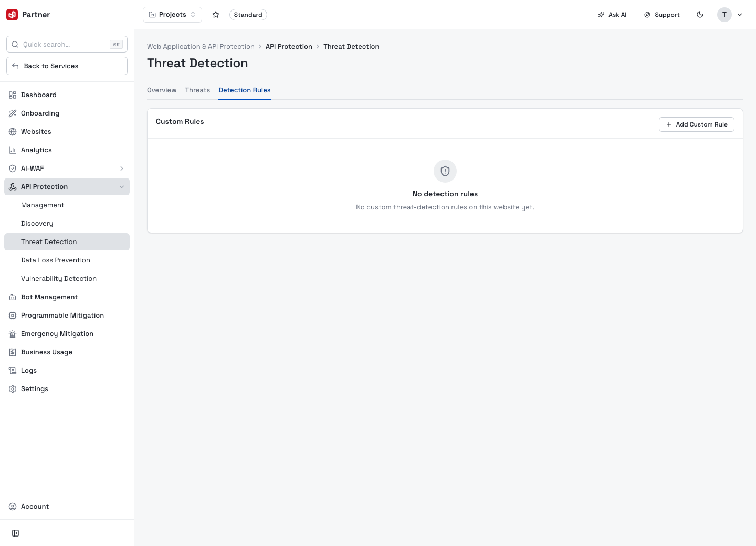Click the Business Usage receipt icon

[x=13, y=352]
